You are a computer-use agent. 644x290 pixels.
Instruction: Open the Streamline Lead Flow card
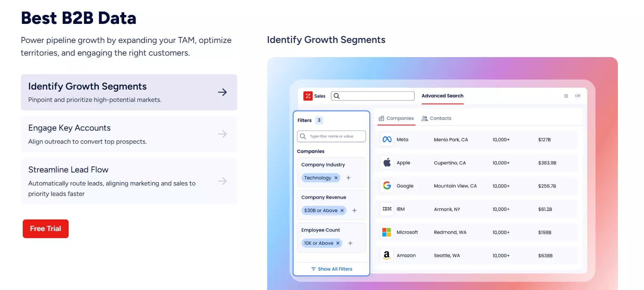[129, 181]
